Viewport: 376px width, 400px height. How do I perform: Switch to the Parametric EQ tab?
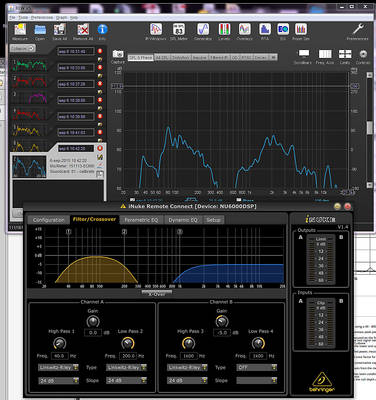click(x=141, y=220)
